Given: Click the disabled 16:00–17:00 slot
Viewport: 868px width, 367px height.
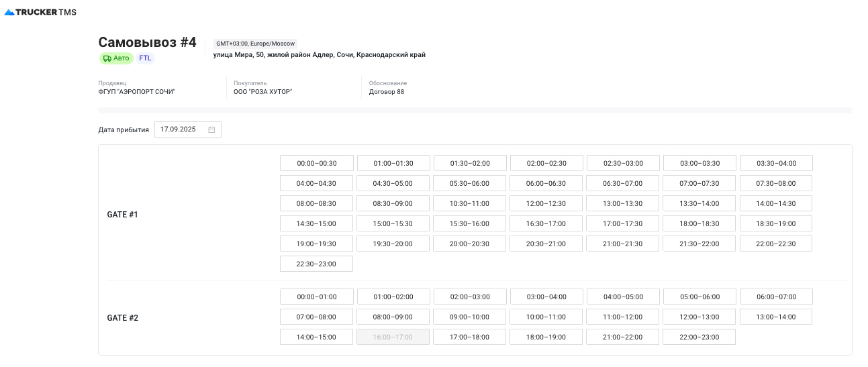Looking at the screenshot, I should coord(393,337).
